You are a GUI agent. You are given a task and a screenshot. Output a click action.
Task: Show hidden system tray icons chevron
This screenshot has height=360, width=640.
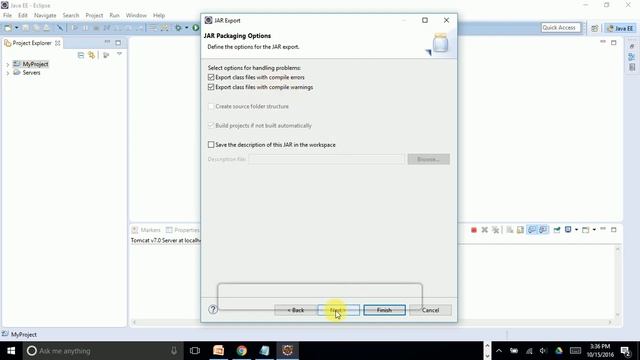[499, 351]
